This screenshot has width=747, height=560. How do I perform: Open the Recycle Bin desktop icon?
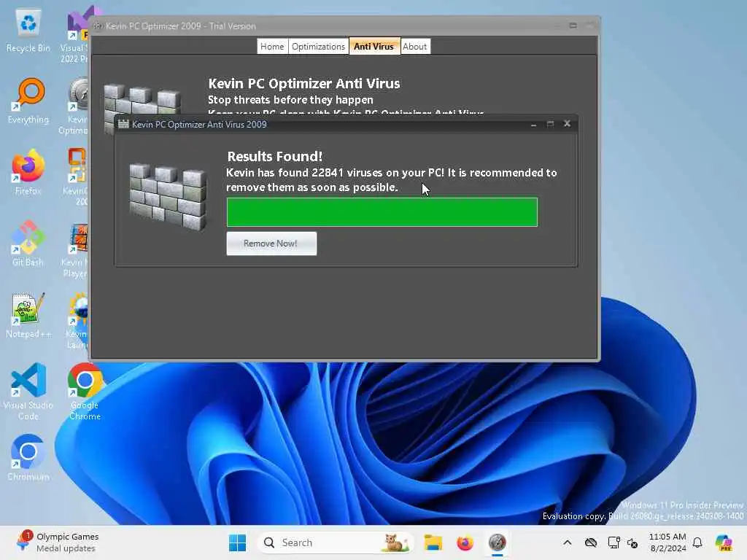point(28,31)
